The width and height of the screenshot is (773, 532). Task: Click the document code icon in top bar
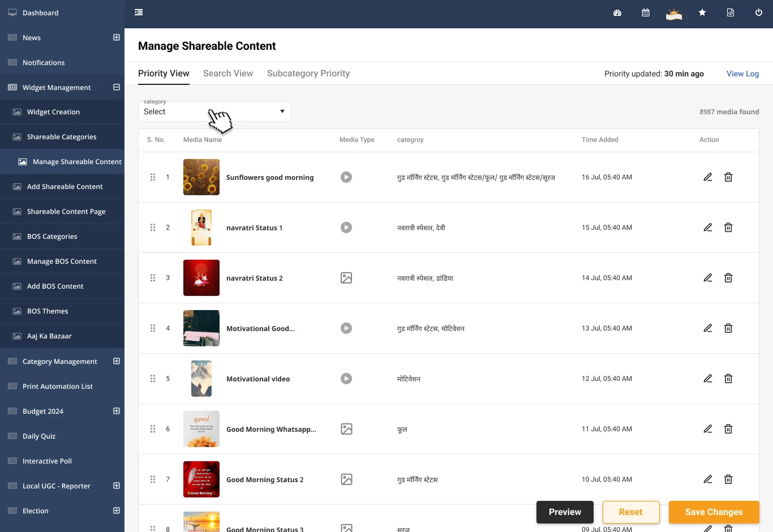731,12
